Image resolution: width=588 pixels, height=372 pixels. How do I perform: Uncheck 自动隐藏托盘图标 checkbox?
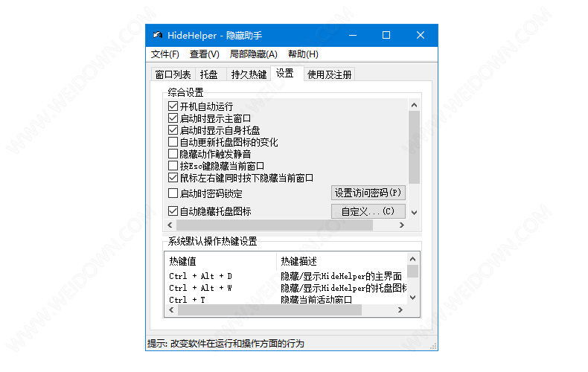[x=173, y=211]
